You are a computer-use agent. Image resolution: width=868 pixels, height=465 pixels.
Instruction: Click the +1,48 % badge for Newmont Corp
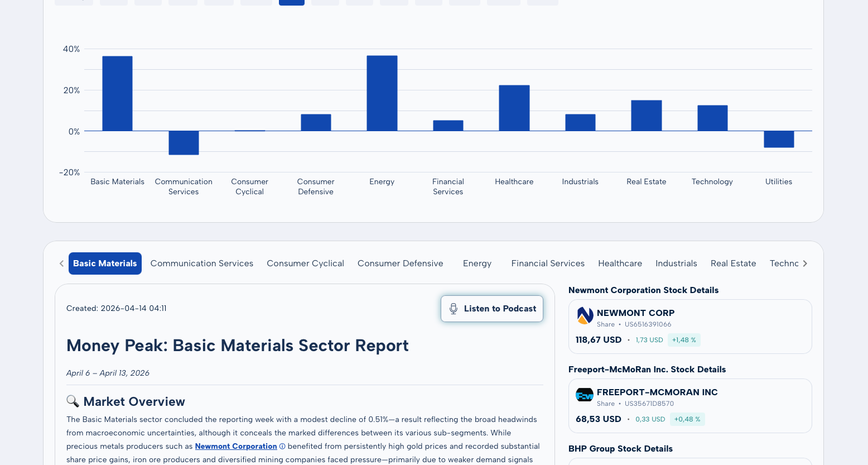684,339
